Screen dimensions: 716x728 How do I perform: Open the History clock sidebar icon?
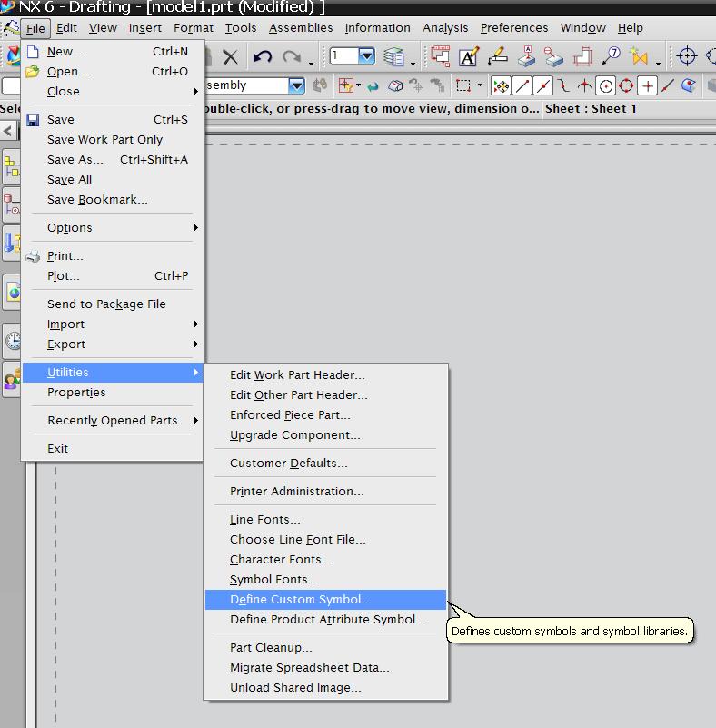tap(13, 341)
